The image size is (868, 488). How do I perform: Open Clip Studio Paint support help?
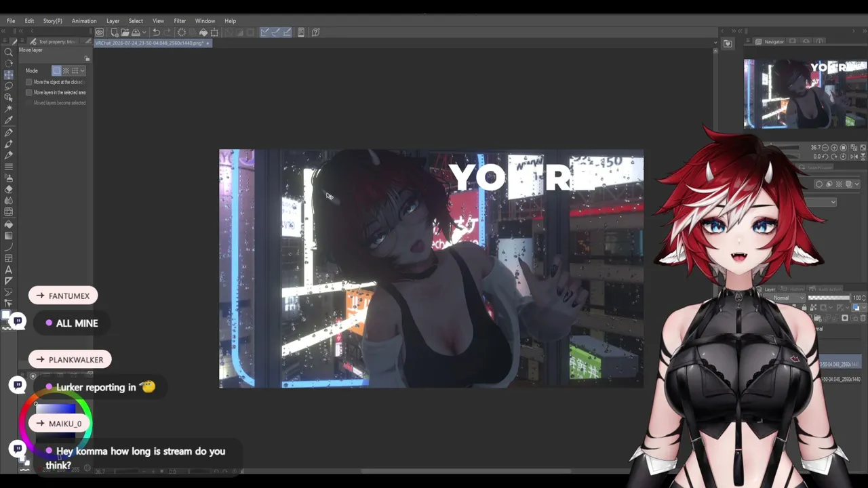[315, 32]
